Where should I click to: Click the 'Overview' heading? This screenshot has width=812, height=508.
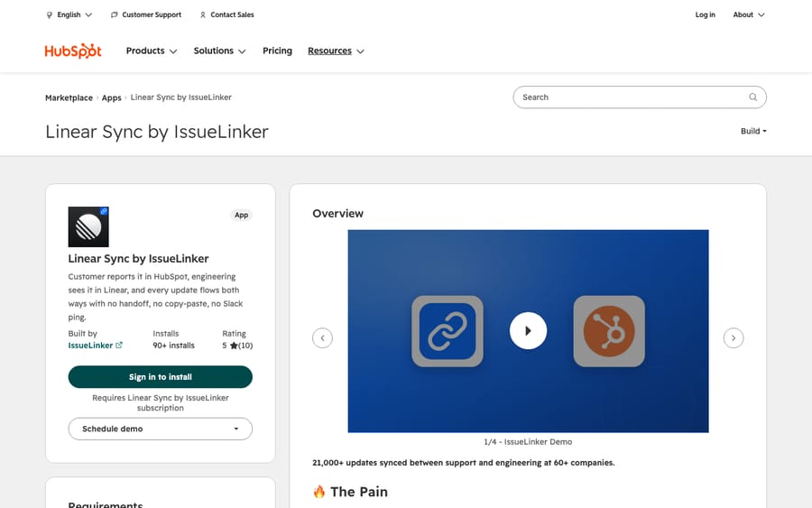[x=337, y=213]
